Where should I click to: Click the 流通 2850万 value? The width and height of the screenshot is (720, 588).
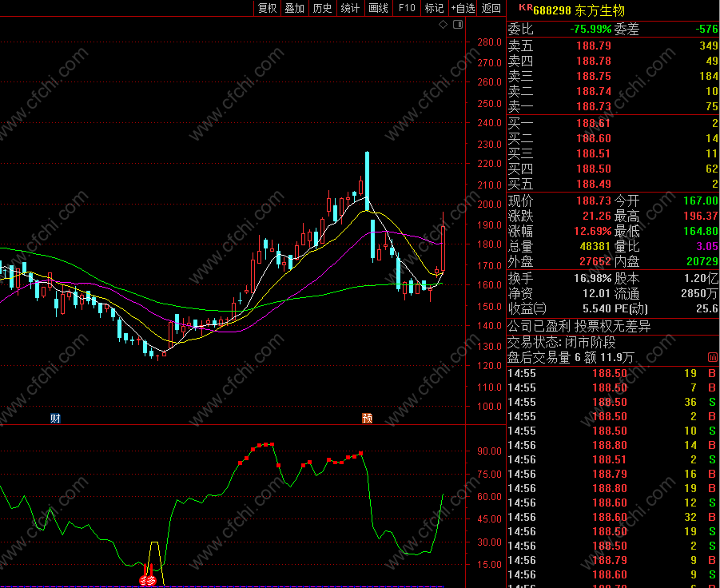(699, 293)
